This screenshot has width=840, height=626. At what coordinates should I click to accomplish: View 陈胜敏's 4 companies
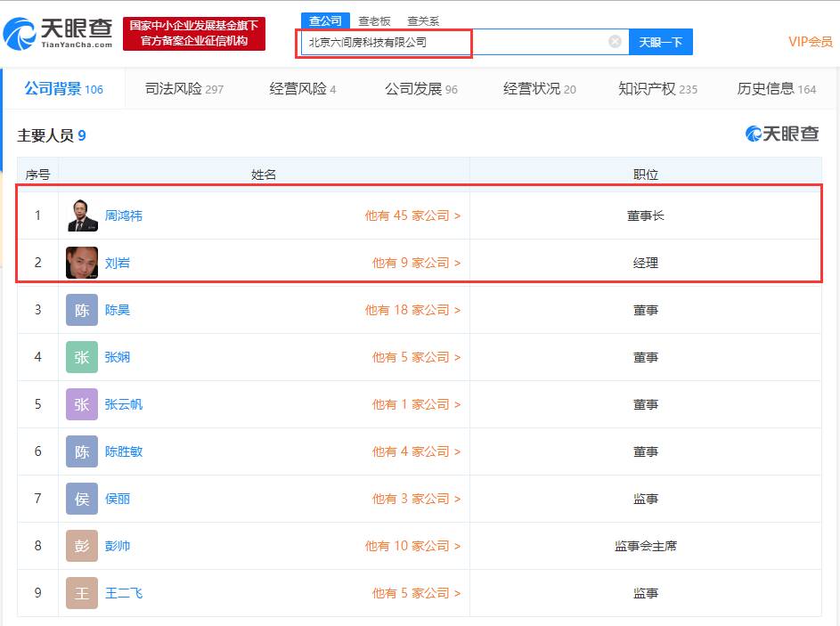click(x=416, y=451)
